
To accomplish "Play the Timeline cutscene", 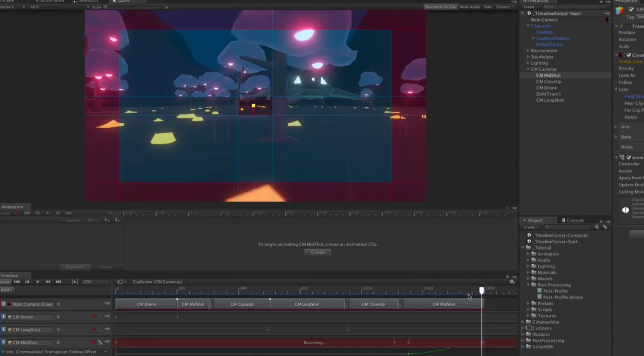I will pyautogui.click(x=38, y=282).
